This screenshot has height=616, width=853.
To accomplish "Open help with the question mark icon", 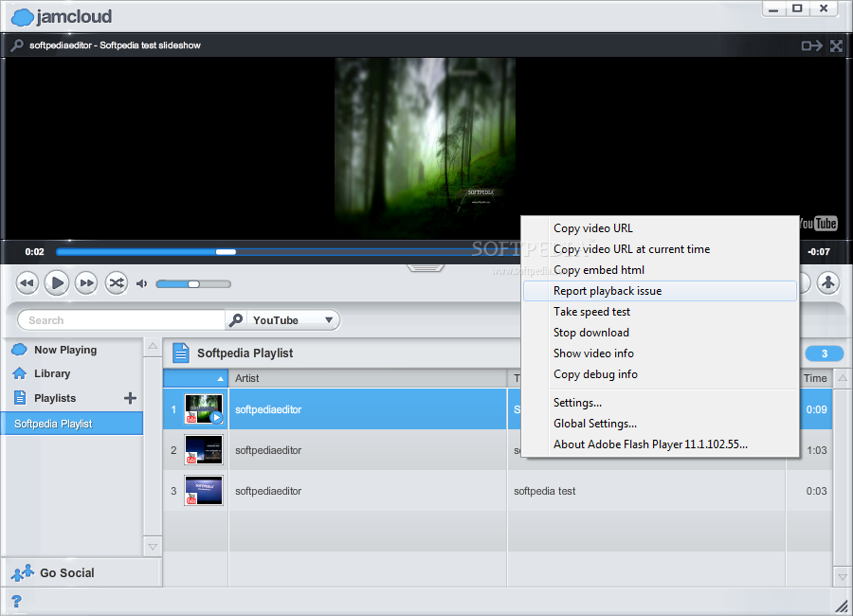I will pos(16,601).
